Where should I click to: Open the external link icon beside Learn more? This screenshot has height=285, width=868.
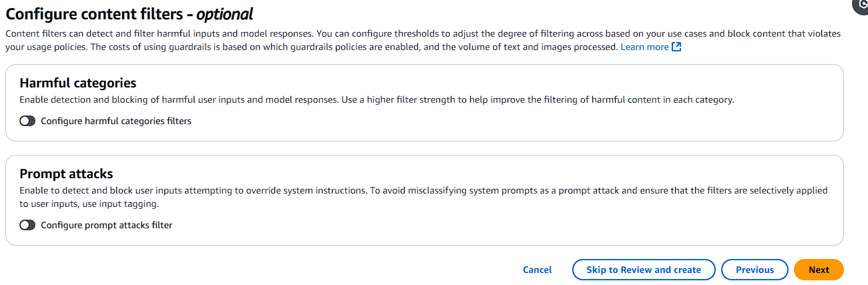676,47
